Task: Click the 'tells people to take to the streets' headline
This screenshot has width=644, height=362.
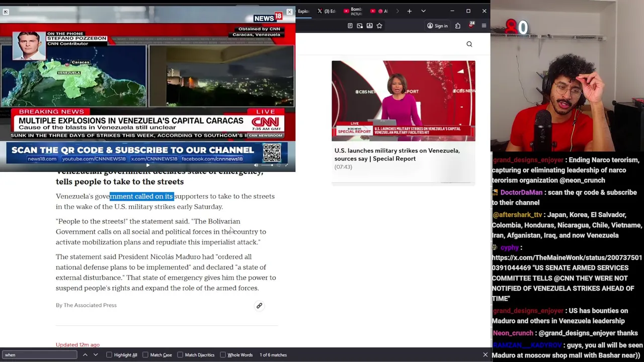Action: pyautogui.click(x=120, y=182)
